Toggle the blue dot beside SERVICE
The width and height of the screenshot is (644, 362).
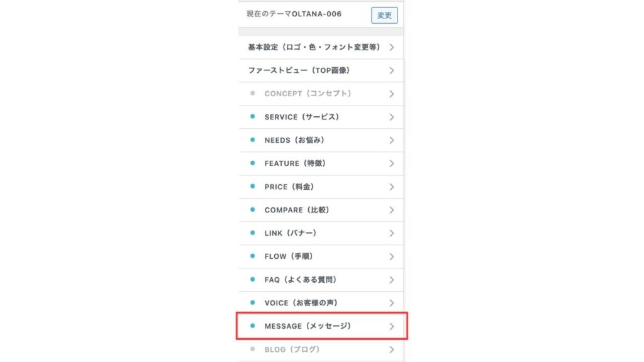coord(253,116)
